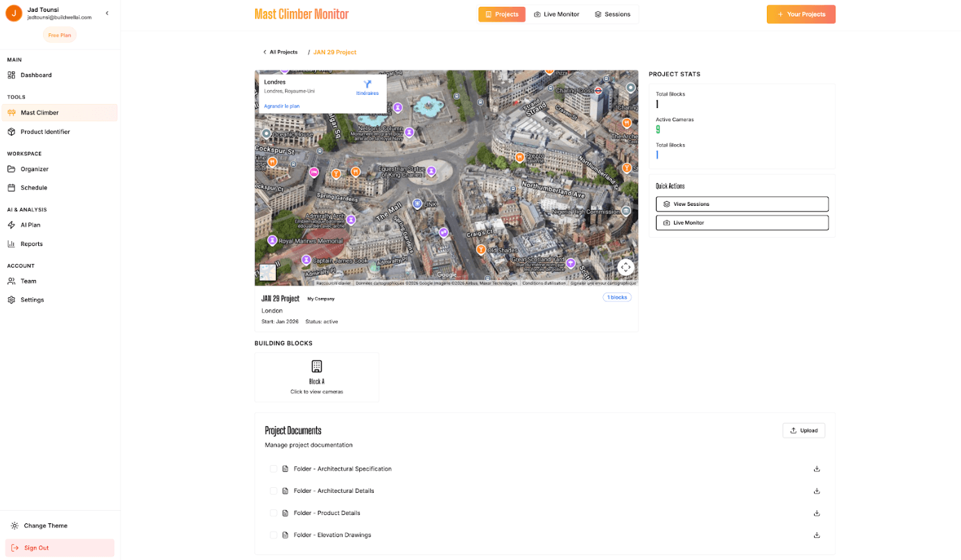Toggle map layer thumbnail in corner
Screen dimensions: 961x560
tap(268, 272)
